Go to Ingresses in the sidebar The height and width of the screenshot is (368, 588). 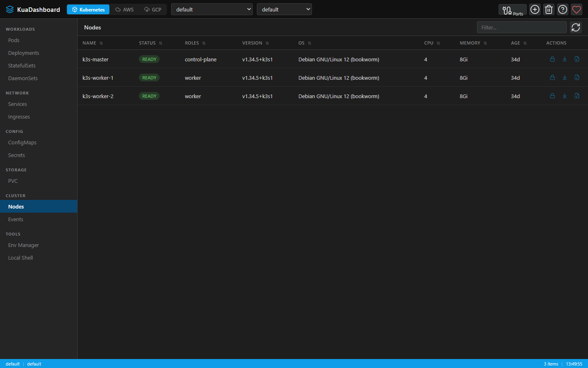pos(38,117)
